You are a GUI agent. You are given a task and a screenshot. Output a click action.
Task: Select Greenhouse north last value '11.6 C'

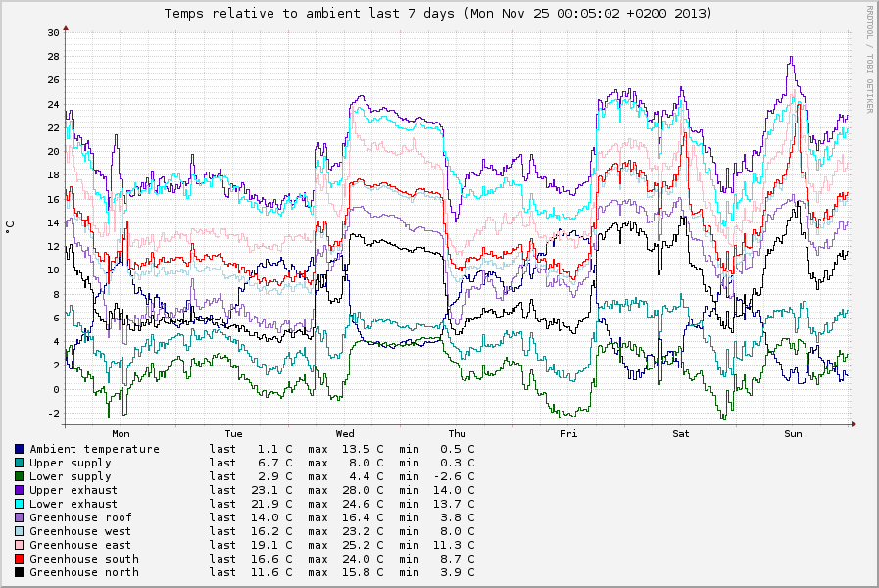click(x=271, y=572)
